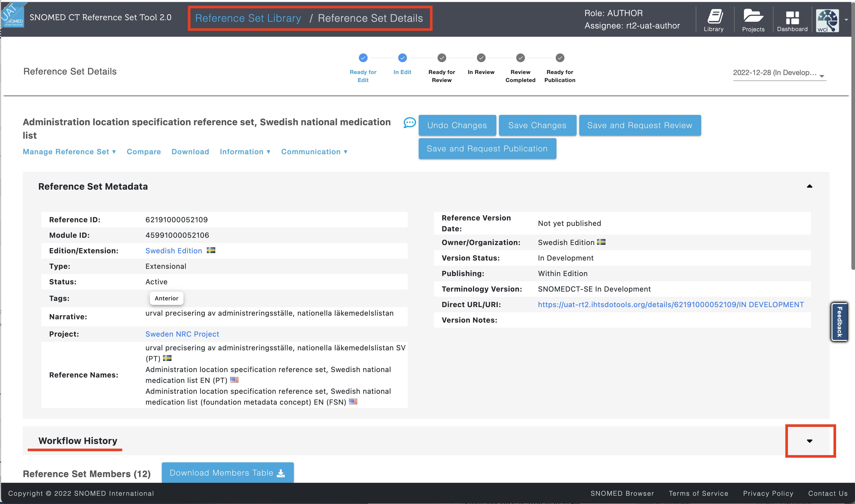Image resolution: width=855 pixels, height=504 pixels.
Task: Open the Projects folder icon
Action: click(753, 20)
